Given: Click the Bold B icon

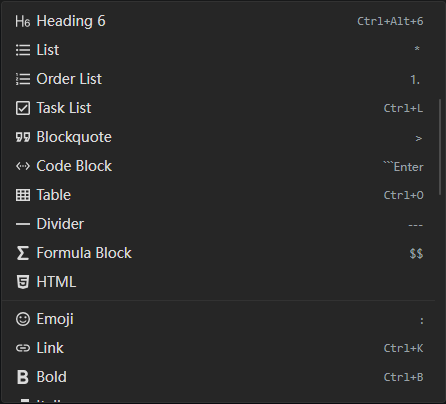Looking at the screenshot, I should (23, 377).
